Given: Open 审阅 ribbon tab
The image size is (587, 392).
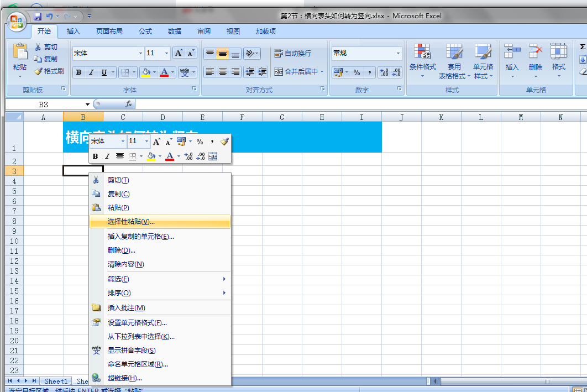Looking at the screenshot, I should [x=204, y=32].
